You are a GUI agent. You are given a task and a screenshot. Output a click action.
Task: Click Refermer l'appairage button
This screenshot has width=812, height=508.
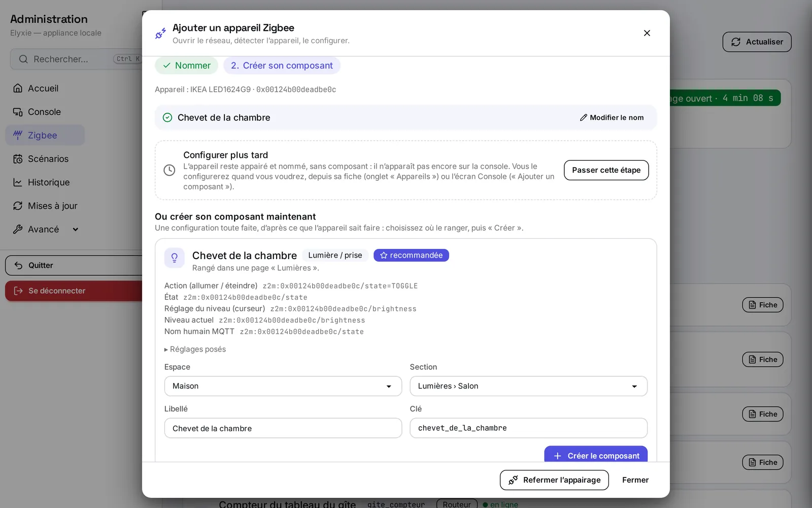point(554,480)
